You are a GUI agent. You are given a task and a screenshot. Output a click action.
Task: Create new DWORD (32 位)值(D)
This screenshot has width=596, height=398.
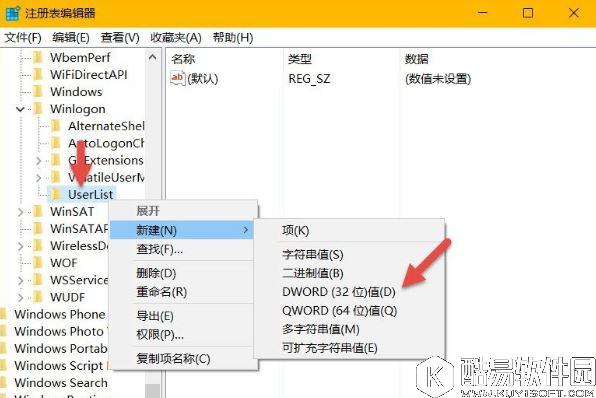coord(349,292)
